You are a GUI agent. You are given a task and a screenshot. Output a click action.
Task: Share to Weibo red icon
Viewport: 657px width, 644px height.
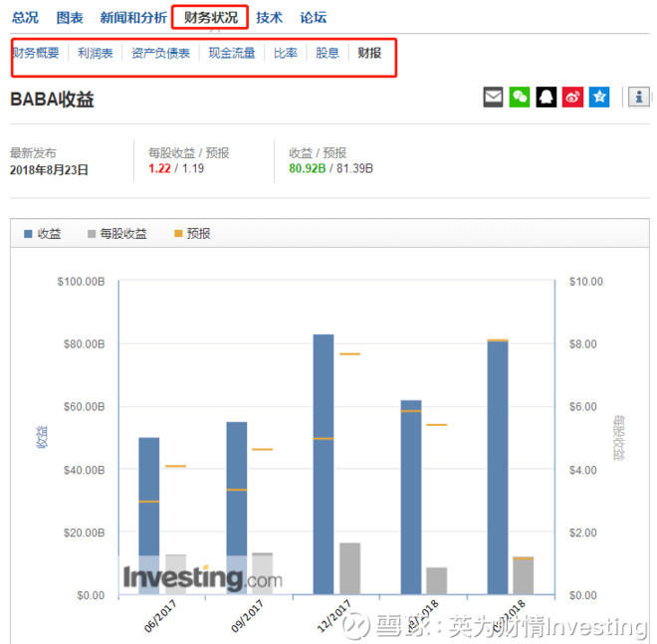[572, 97]
